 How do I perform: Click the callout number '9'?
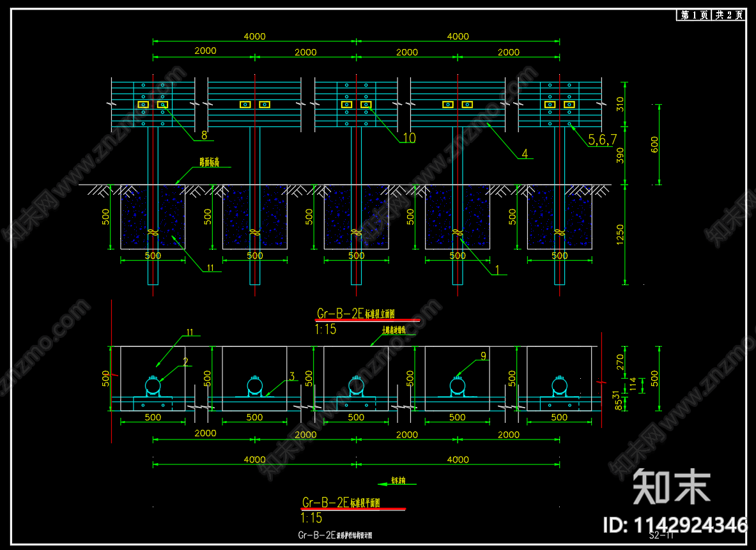[483, 356]
